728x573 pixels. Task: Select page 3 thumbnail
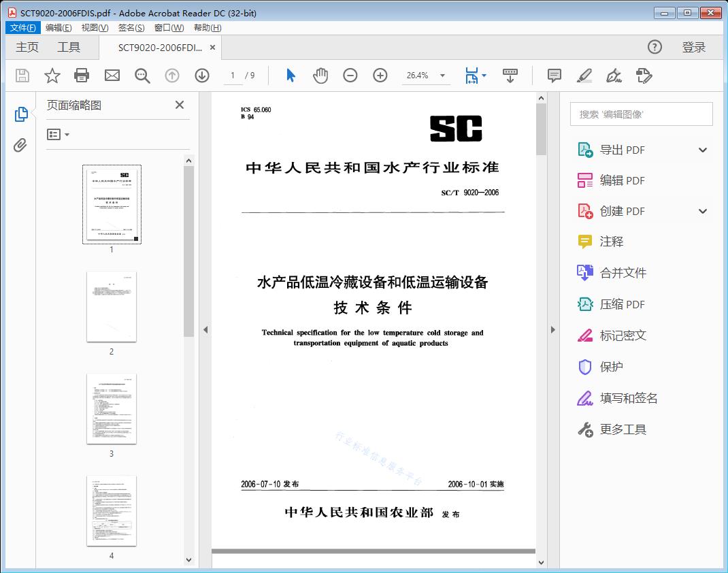[x=112, y=409]
